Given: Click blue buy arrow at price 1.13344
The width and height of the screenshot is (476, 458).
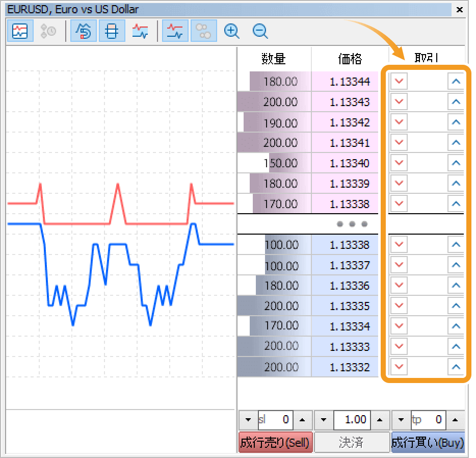Looking at the screenshot, I should 456,81.
